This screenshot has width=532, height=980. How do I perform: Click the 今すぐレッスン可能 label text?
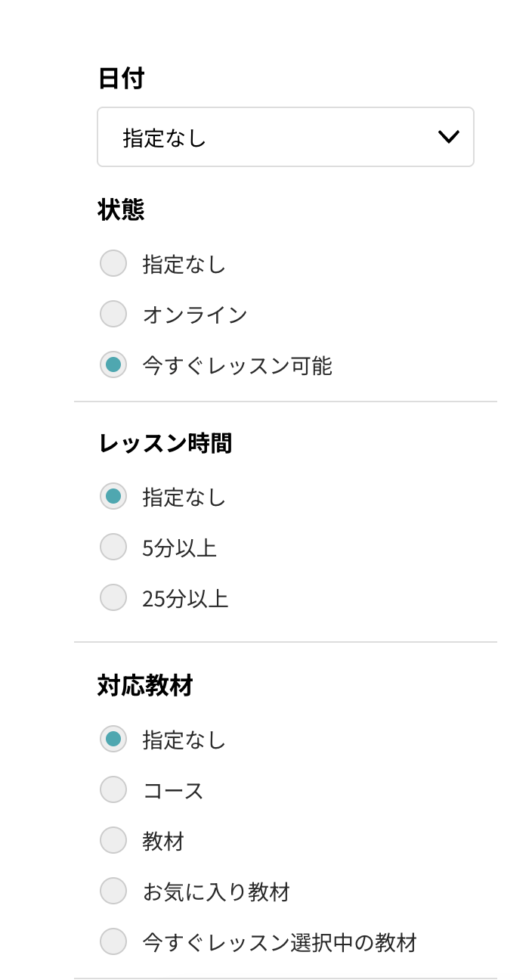[x=237, y=366]
